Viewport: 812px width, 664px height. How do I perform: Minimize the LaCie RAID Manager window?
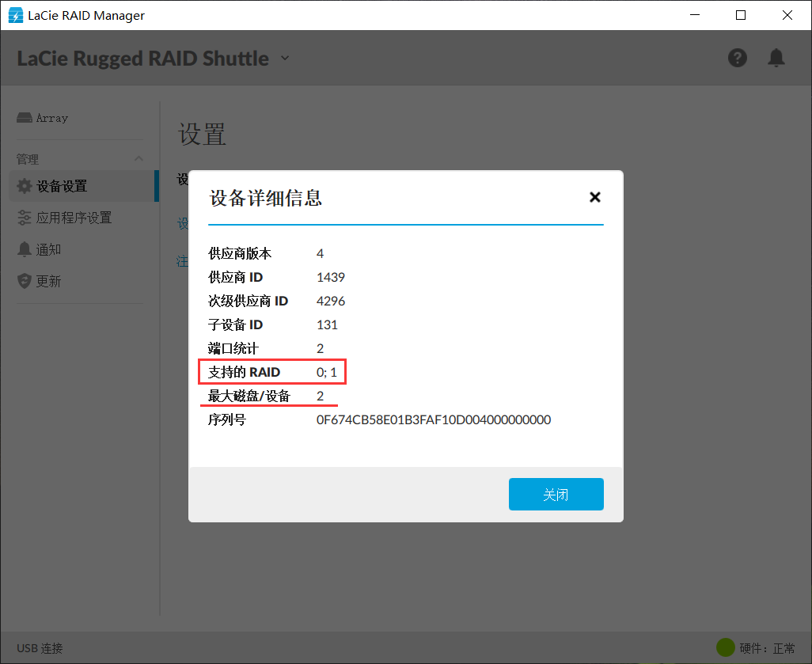pyautogui.click(x=695, y=15)
